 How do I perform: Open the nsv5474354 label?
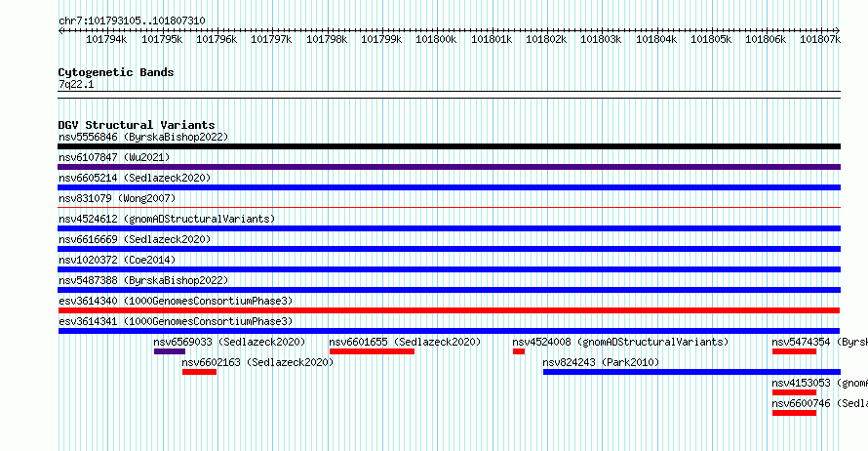tap(820, 342)
